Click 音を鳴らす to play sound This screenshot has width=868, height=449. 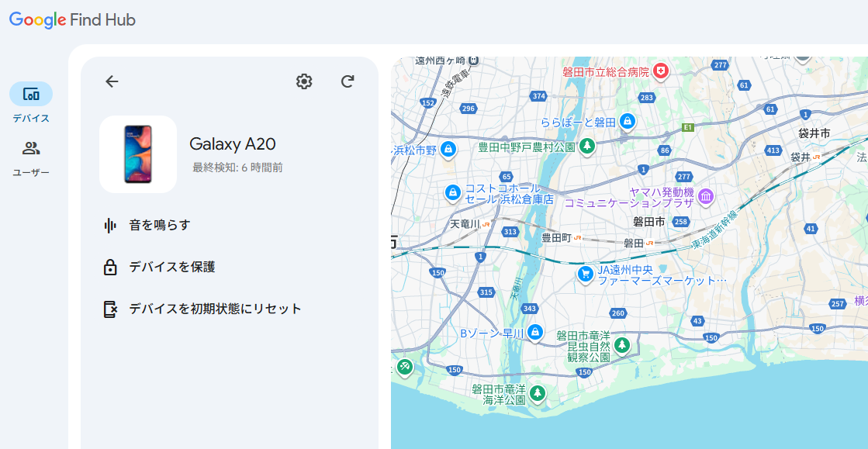(159, 225)
